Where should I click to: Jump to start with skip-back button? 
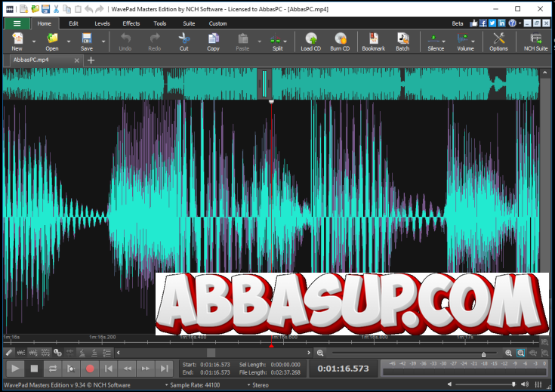pyautogui.click(x=109, y=369)
